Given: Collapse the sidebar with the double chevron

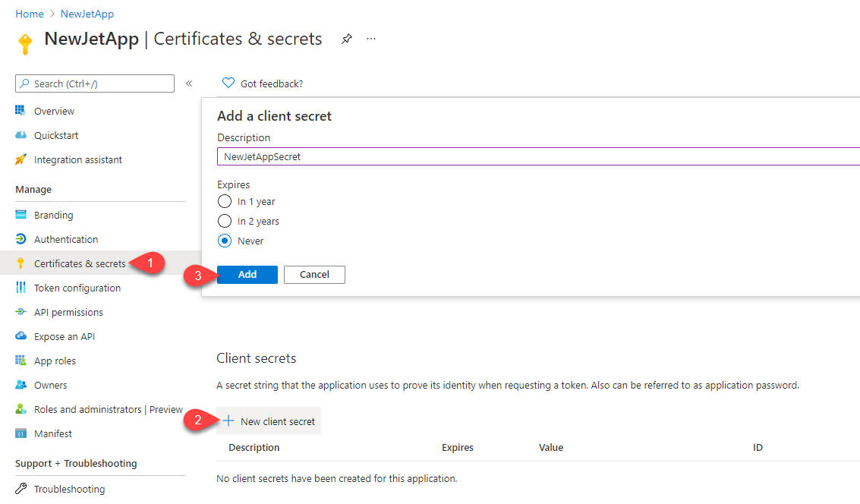Looking at the screenshot, I should [x=189, y=83].
